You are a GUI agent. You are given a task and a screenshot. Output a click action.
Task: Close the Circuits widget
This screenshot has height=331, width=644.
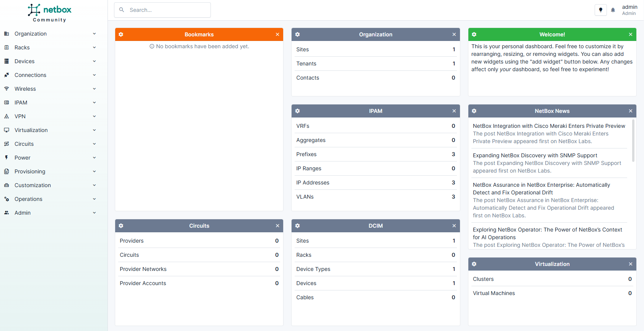[277, 226]
